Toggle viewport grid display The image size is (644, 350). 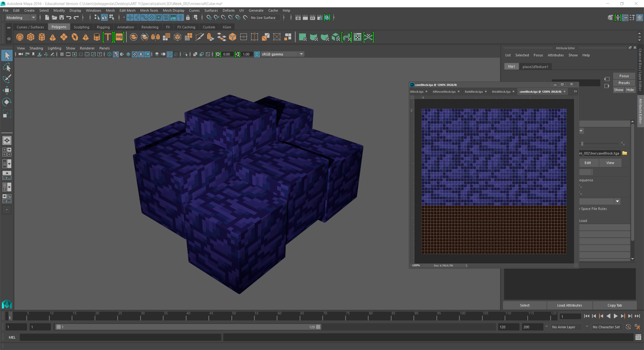click(x=62, y=54)
